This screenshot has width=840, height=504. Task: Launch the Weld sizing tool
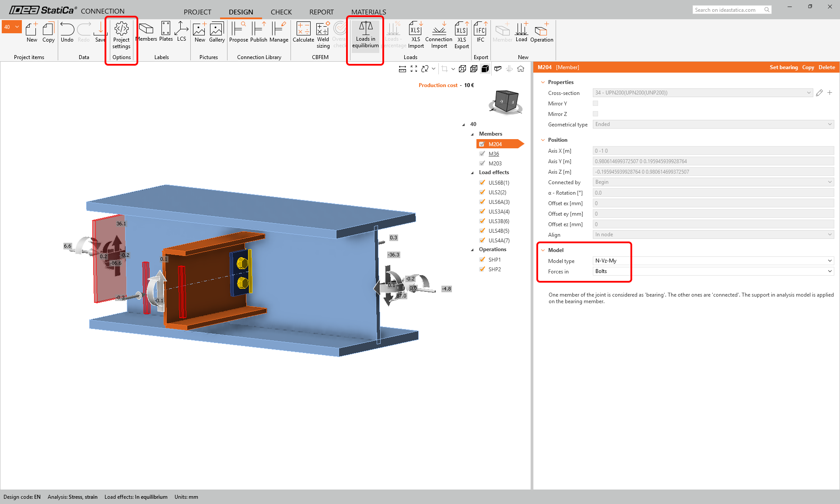[x=322, y=35]
